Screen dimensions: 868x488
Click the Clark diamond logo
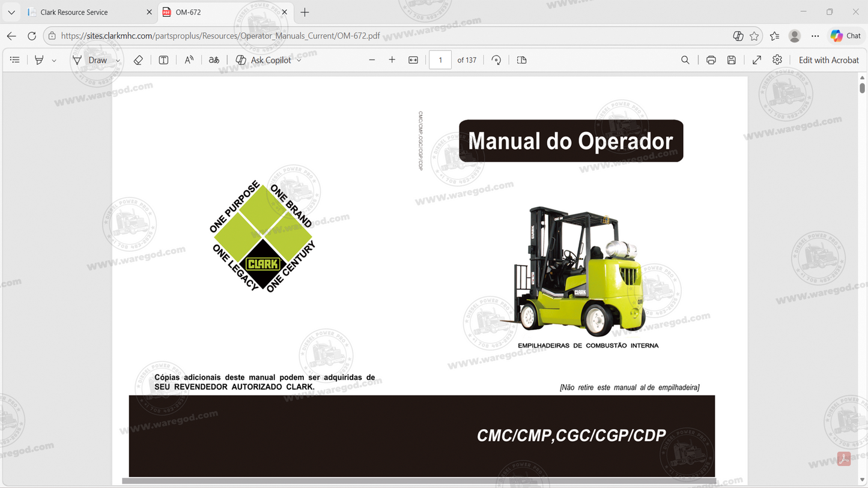(263, 236)
